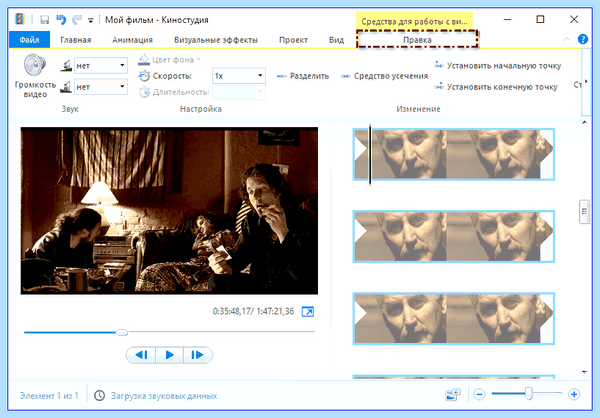
Task: Click the preview seek slider handle
Action: (122, 332)
